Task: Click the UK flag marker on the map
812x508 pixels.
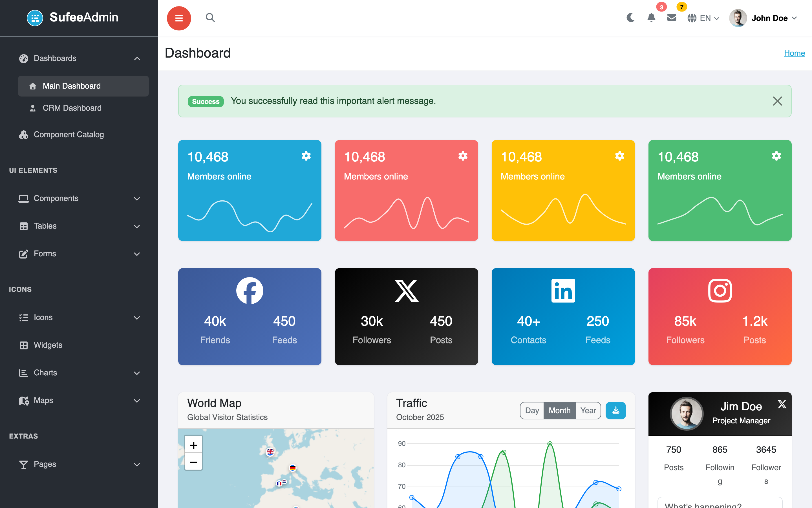Action: pos(270,452)
